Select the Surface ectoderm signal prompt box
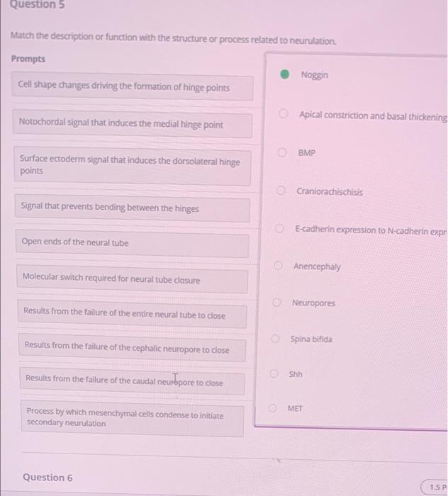This screenshot has height=496, width=448. [x=133, y=165]
